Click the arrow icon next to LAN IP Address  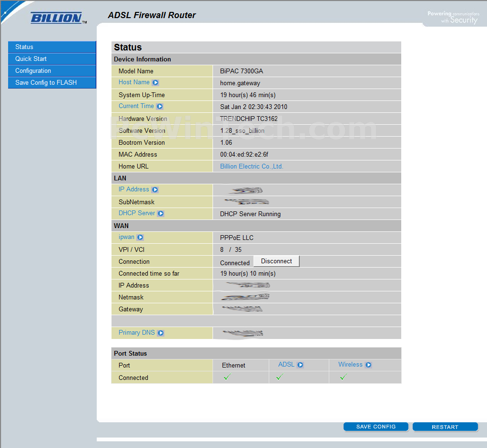(155, 189)
